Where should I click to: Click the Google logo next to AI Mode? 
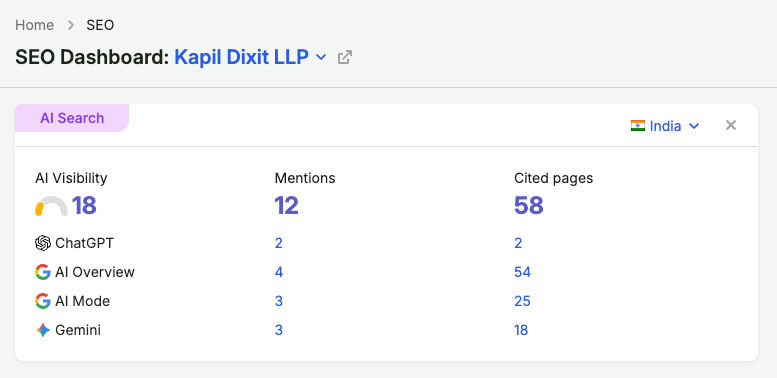coord(43,301)
